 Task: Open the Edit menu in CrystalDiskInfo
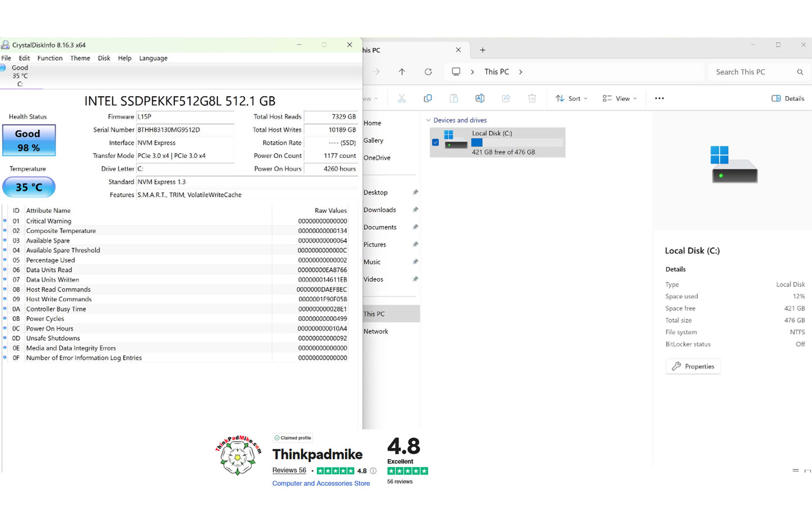tap(24, 58)
